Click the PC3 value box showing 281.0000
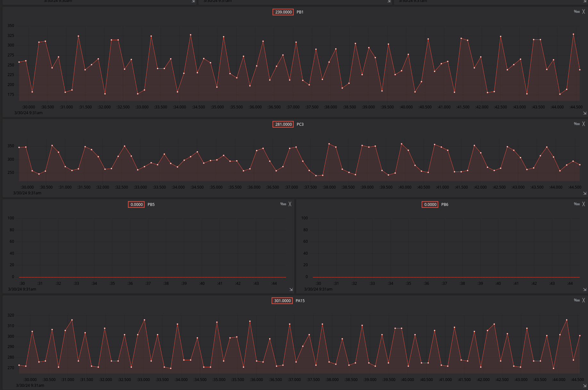 [283, 124]
